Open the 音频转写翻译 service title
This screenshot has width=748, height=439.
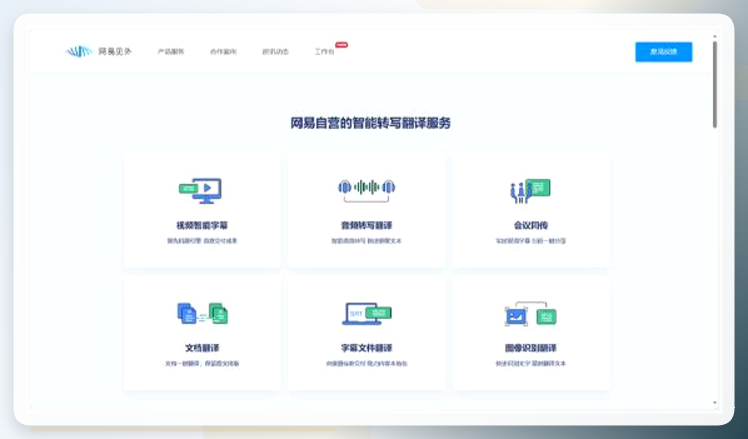[366, 225]
